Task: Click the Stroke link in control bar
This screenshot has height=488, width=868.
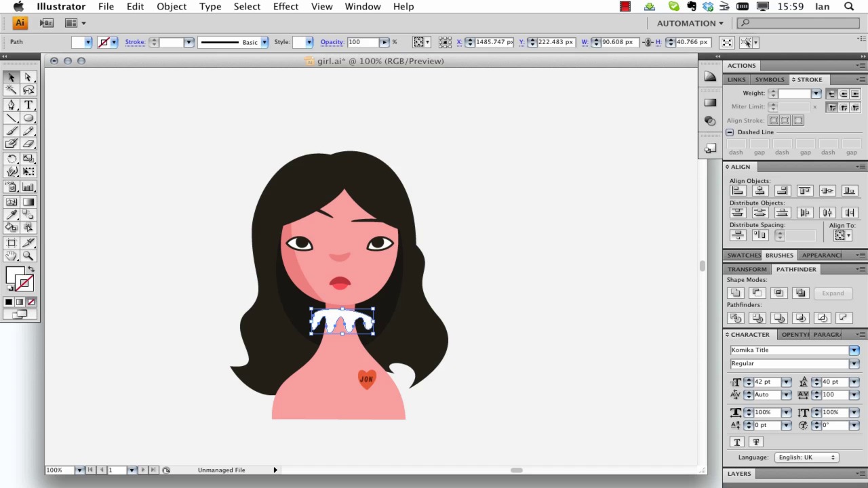Action: click(135, 42)
